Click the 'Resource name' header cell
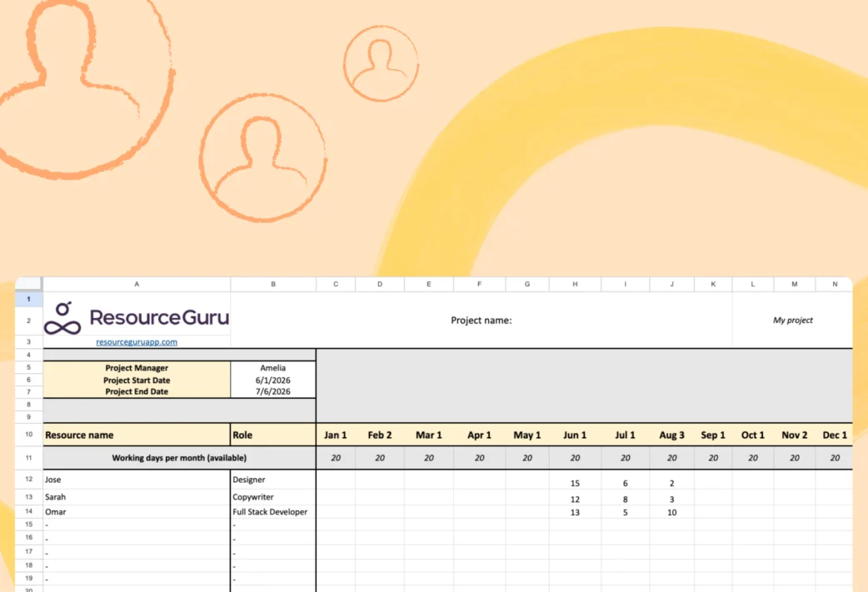Image resolution: width=868 pixels, height=592 pixels. 137,435
